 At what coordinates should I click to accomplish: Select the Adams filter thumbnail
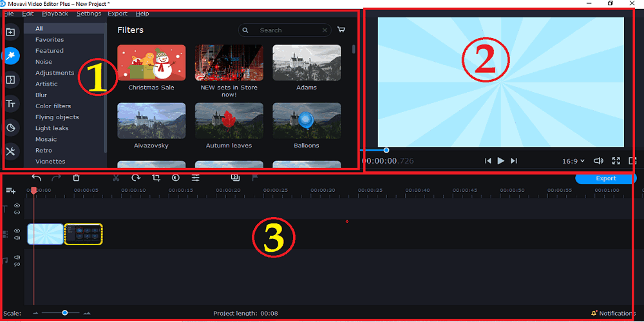click(307, 62)
